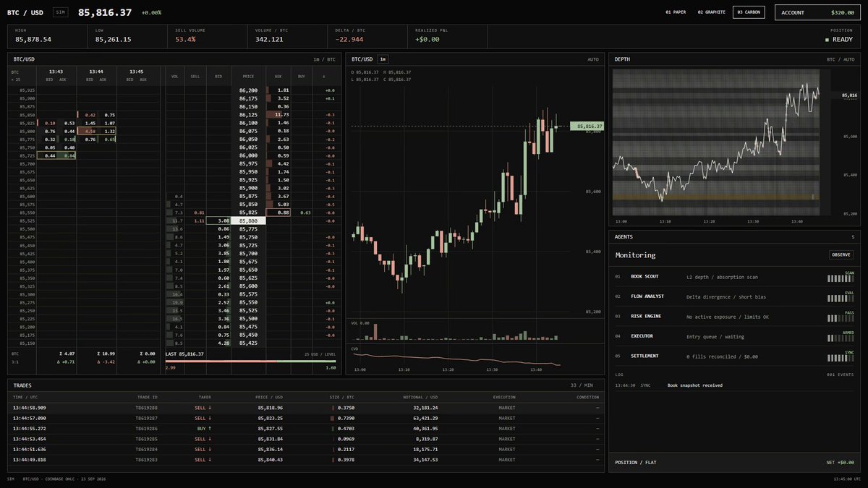Click the Executor ARMED level meter
Image resolution: width=868 pixels, height=488 pixels.
(841, 337)
